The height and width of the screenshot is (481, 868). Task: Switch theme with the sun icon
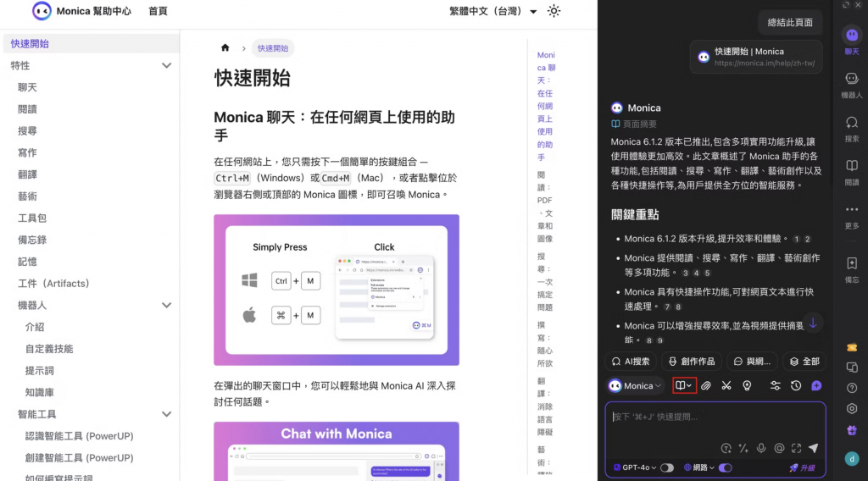(x=554, y=11)
